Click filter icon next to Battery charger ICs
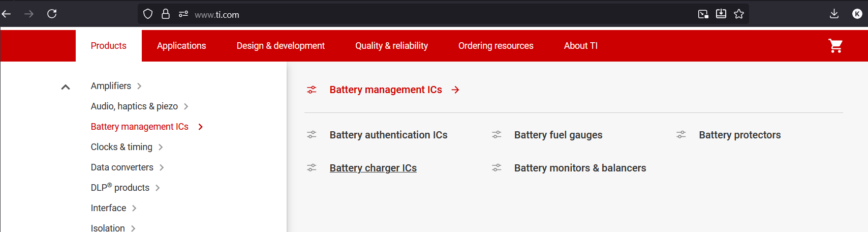This screenshot has width=868, height=232. coord(312,168)
